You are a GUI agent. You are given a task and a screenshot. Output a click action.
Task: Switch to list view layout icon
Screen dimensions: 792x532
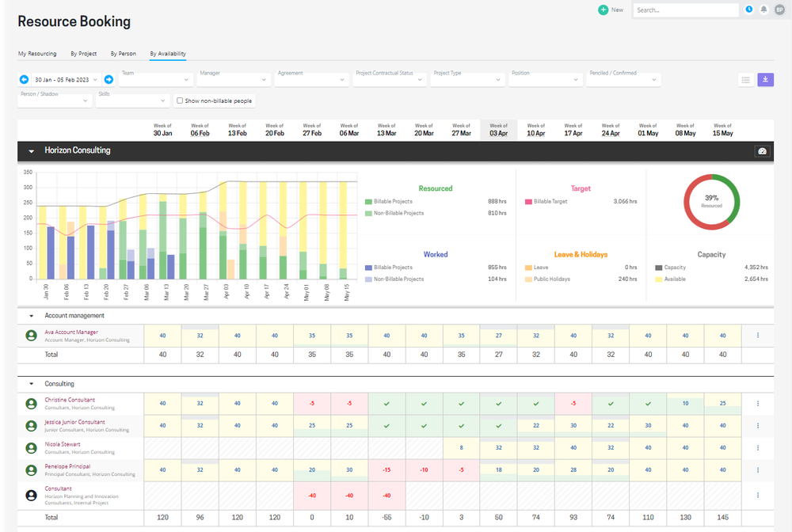click(745, 79)
